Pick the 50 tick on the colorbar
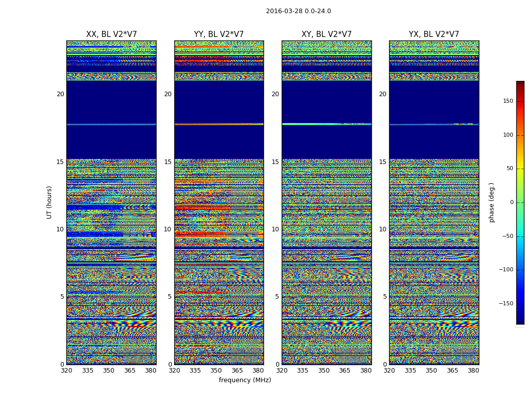Viewport: 532px width, 405px height. tap(510, 169)
